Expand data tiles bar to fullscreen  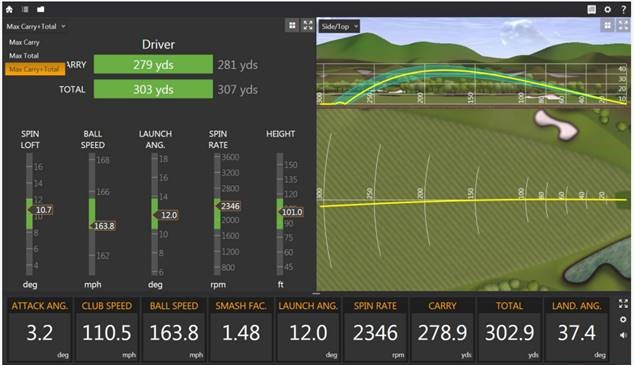point(623,304)
